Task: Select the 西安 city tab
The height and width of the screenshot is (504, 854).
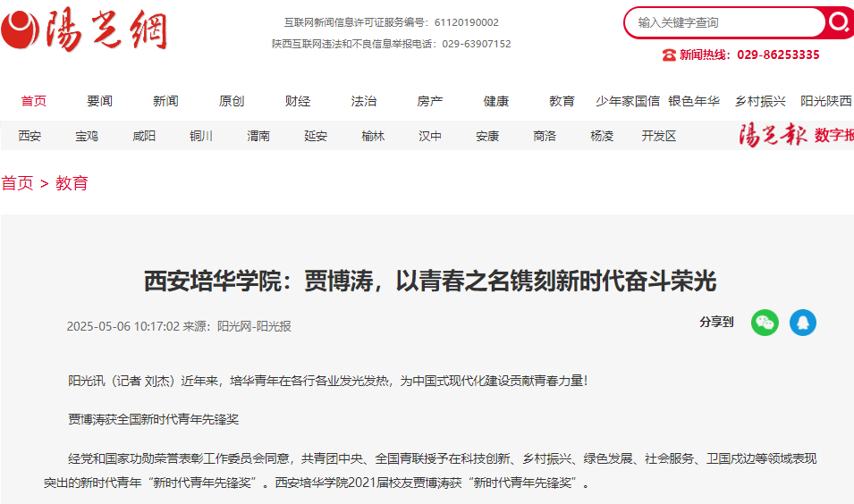Action: tap(30, 136)
